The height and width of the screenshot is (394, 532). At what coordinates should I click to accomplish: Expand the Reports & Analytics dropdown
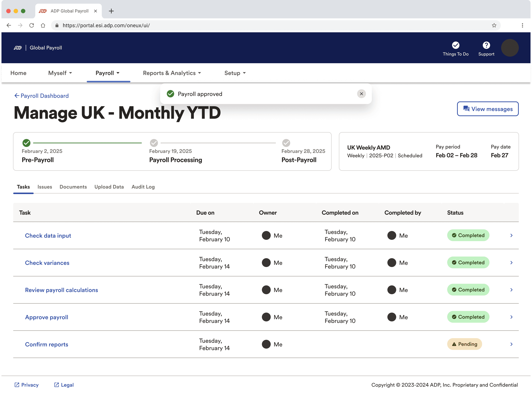pos(172,73)
